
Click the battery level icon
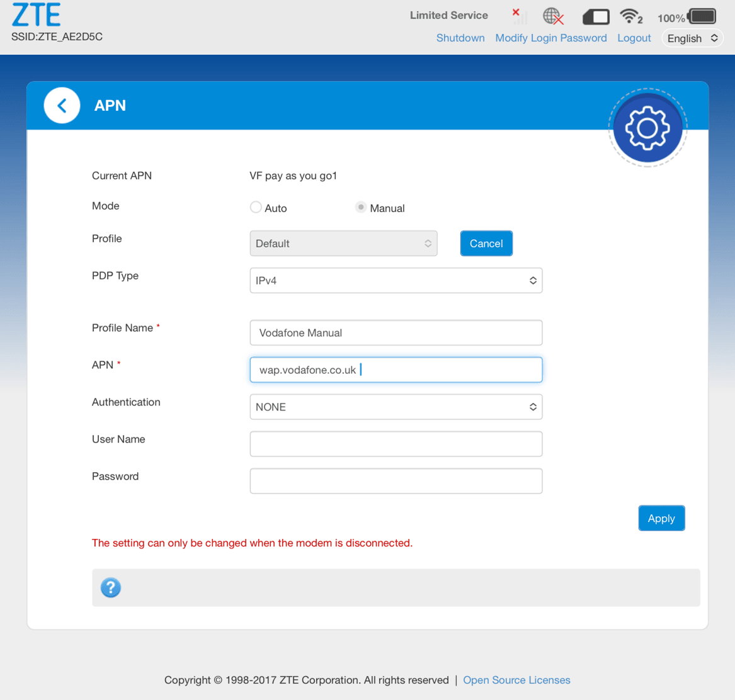(702, 16)
